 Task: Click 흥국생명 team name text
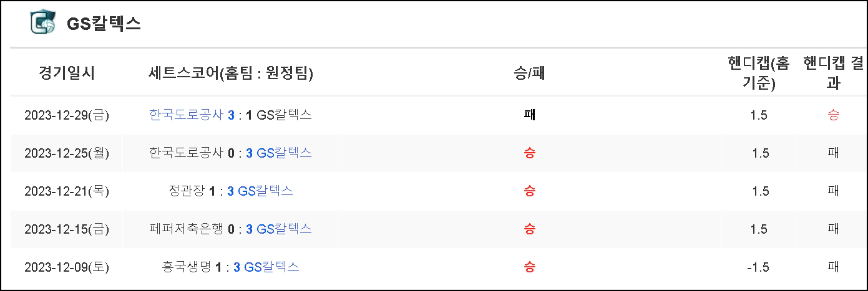tap(186, 267)
